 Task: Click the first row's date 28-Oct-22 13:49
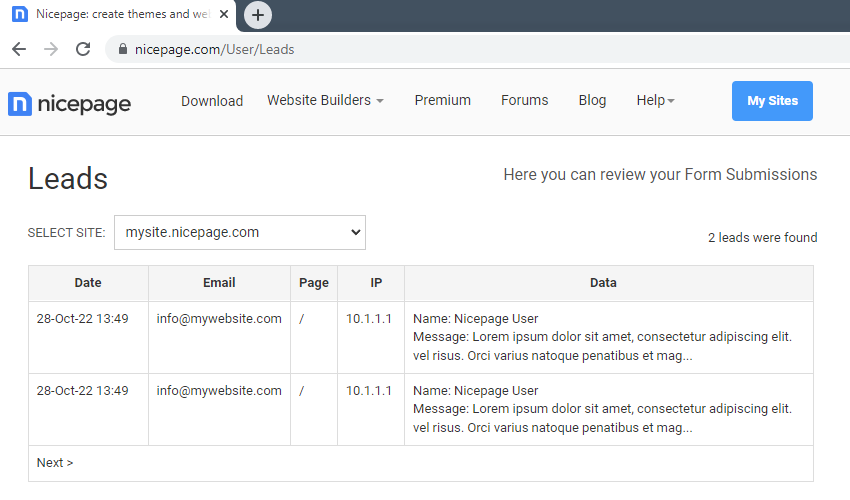click(82, 319)
